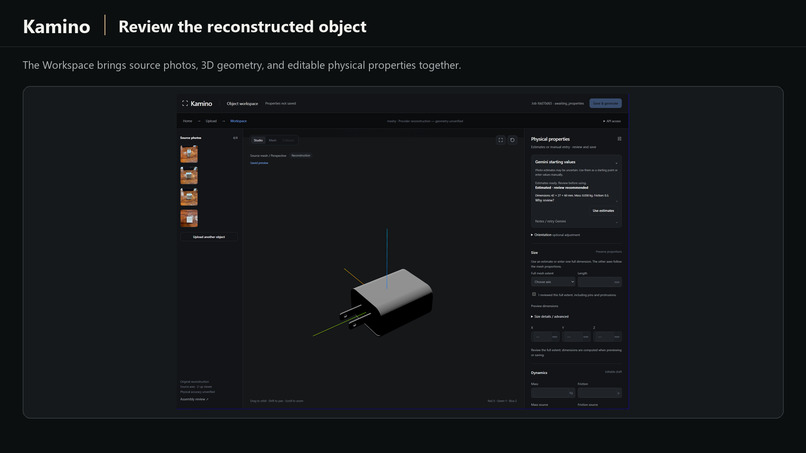
Task: Open the second source photo thumbnail
Action: pyautogui.click(x=189, y=175)
